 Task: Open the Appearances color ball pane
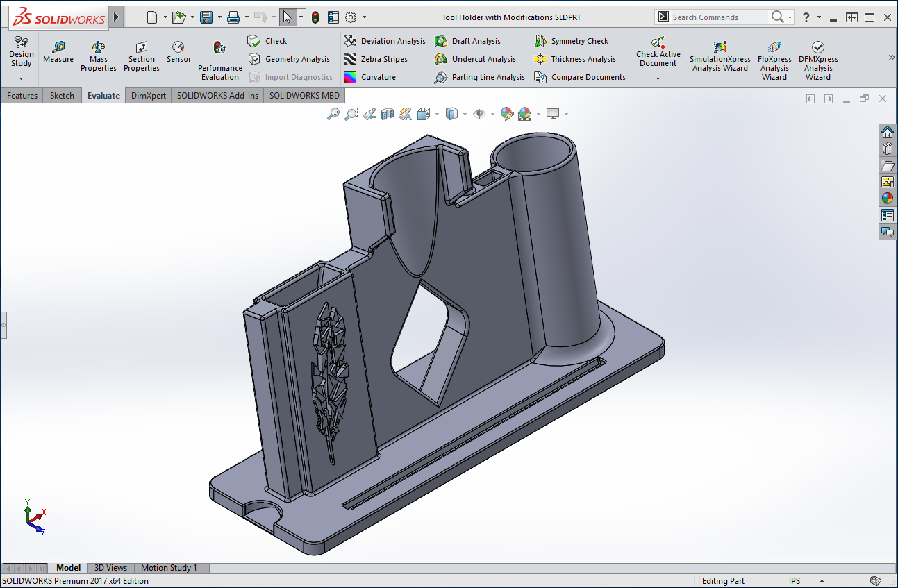point(887,199)
